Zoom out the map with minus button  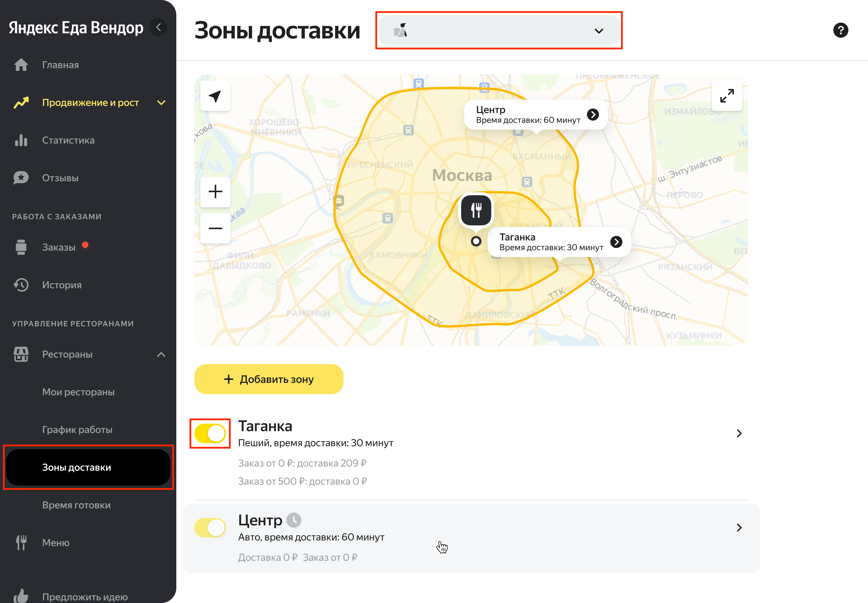point(215,228)
